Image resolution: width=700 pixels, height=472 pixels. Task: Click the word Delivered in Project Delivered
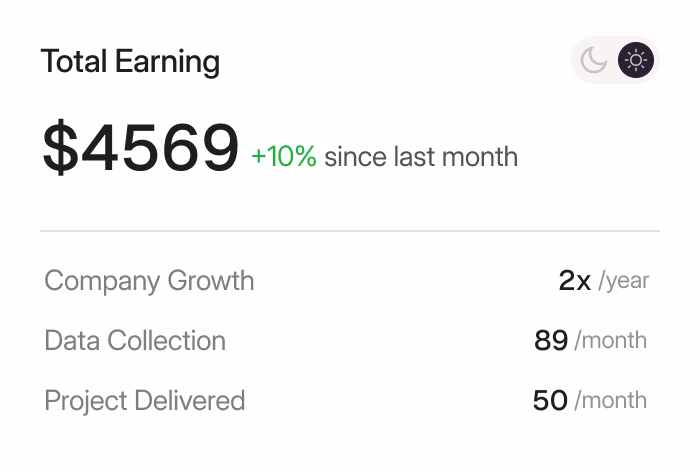click(x=190, y=401)
